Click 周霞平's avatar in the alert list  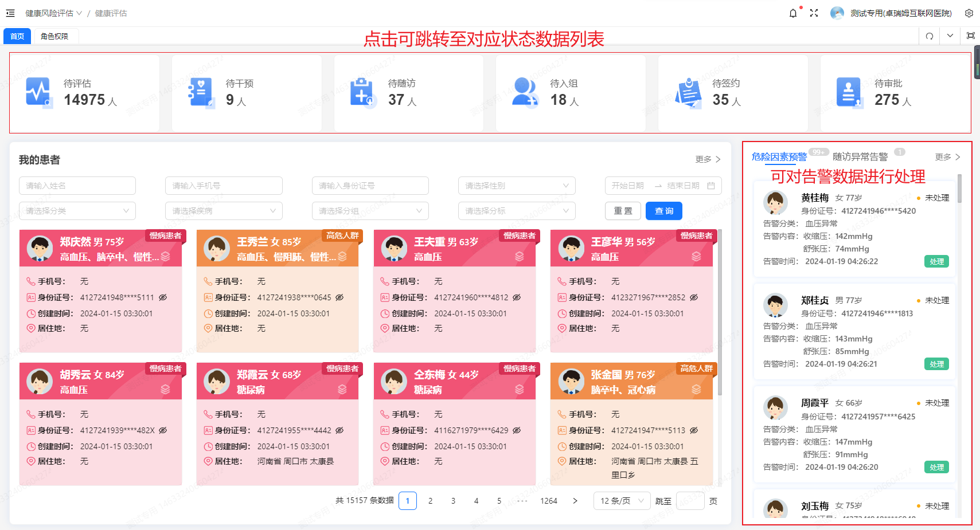click(775, 408)
